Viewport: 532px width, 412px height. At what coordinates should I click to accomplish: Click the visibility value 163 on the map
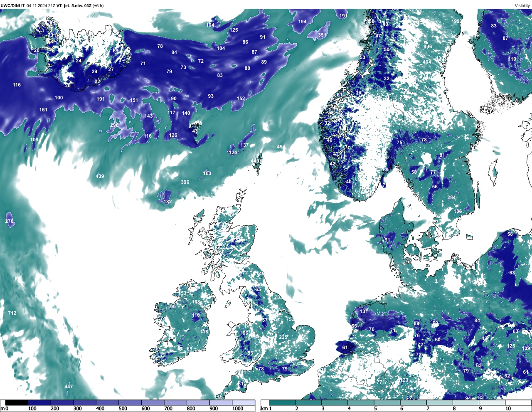[x=207, y=173]
